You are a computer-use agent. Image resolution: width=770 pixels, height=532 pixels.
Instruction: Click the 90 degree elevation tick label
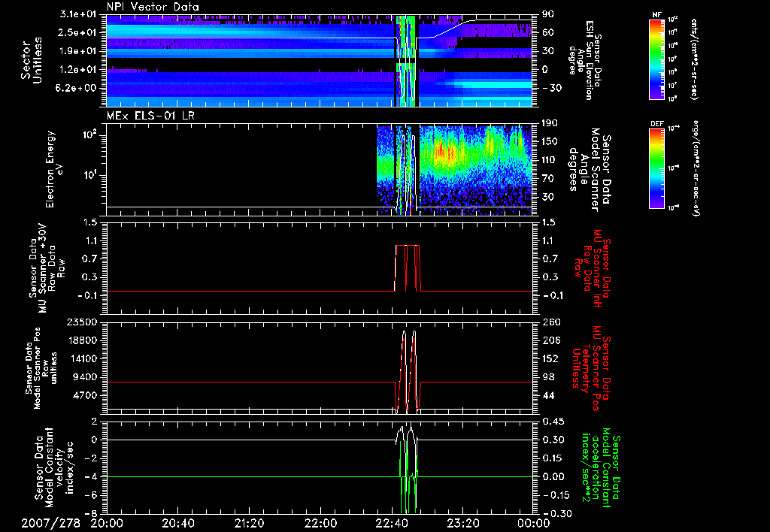(x=547, y=14)
